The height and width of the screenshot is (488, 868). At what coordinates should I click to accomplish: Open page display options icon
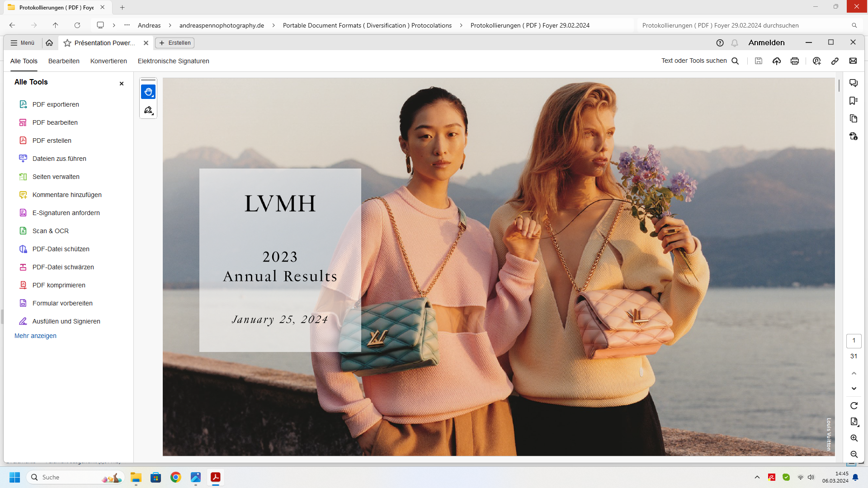pyautogui.click(x=854, y=422)
